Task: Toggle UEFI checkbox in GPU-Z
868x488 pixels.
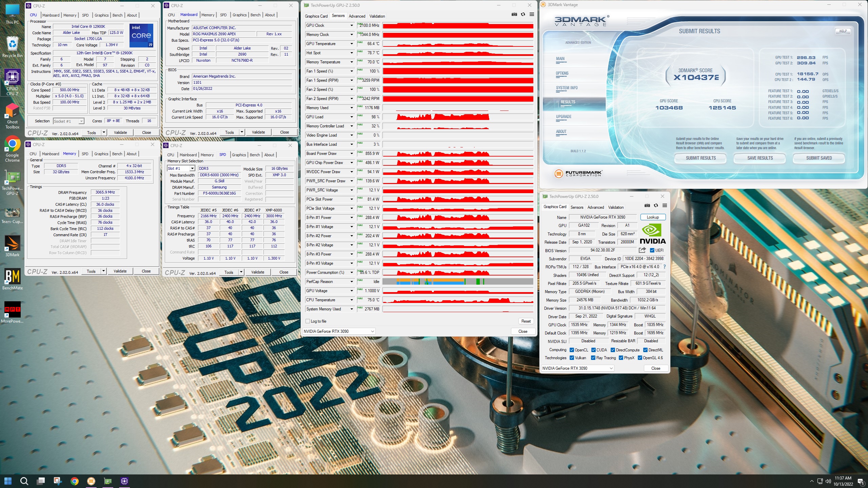Action: pos(652,250)
